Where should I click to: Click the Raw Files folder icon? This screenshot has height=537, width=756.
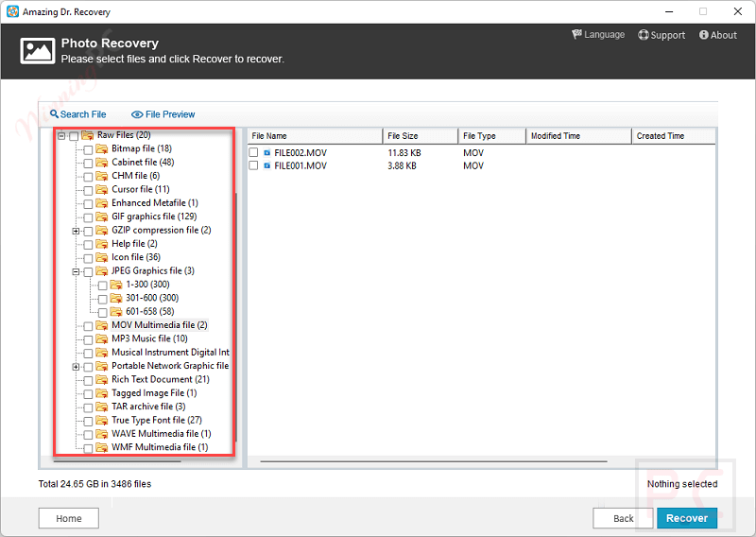87,135
